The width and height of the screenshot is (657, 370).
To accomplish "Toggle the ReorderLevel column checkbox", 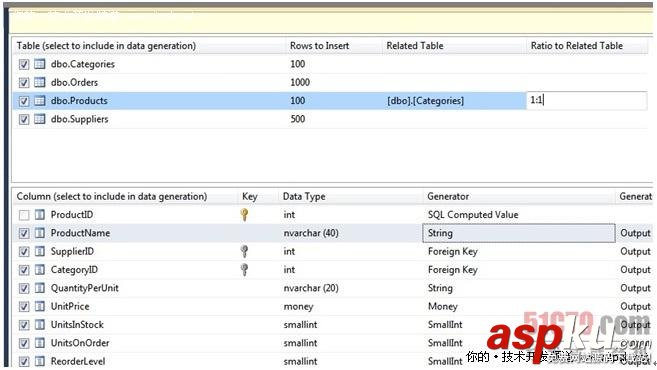I will coord(24,361).
